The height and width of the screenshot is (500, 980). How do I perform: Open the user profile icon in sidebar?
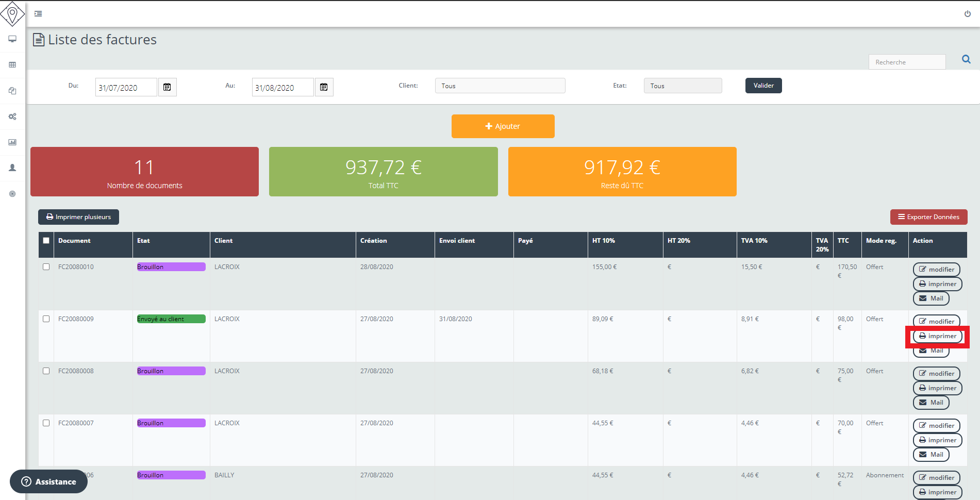(x=12, y=168)
